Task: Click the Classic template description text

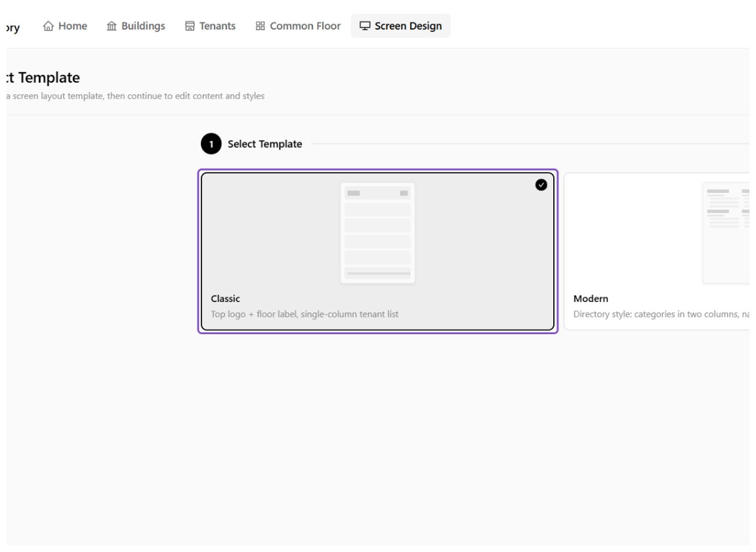Action: (304, 314)
